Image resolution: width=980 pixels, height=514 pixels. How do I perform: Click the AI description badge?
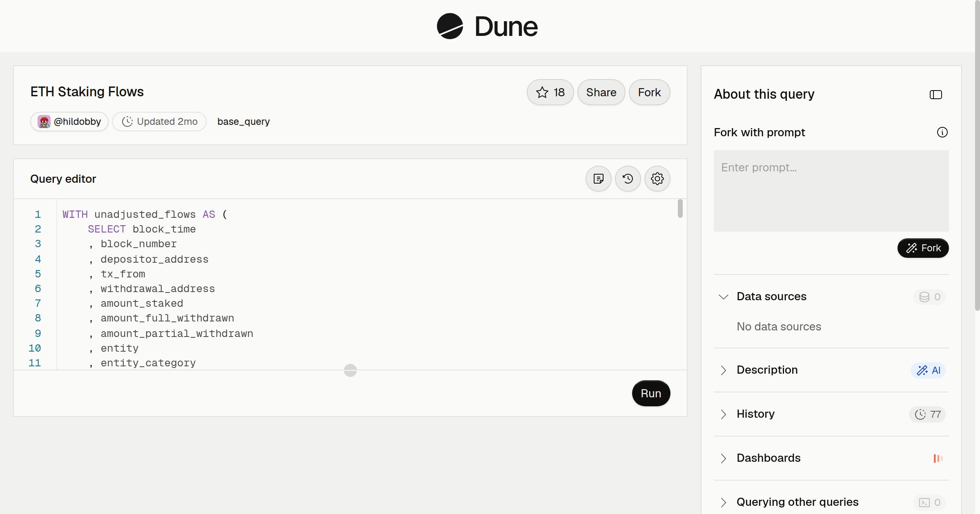coord(928,370)
